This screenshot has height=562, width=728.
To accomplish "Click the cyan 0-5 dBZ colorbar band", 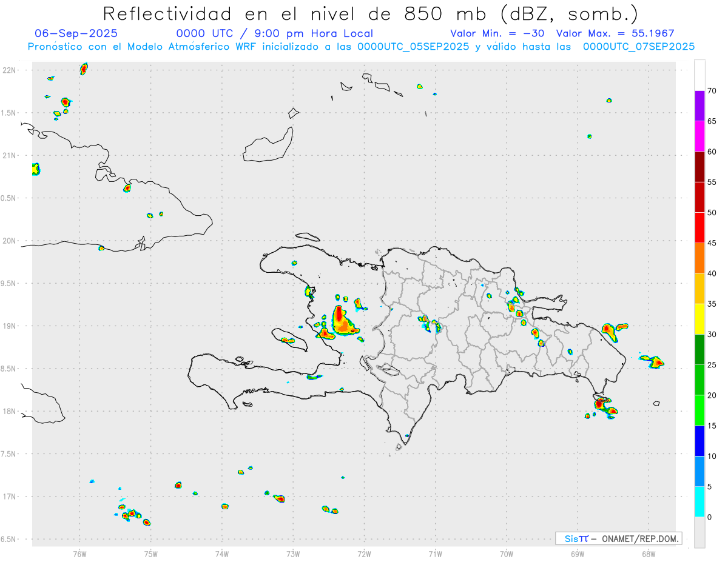I will (699, 501).
